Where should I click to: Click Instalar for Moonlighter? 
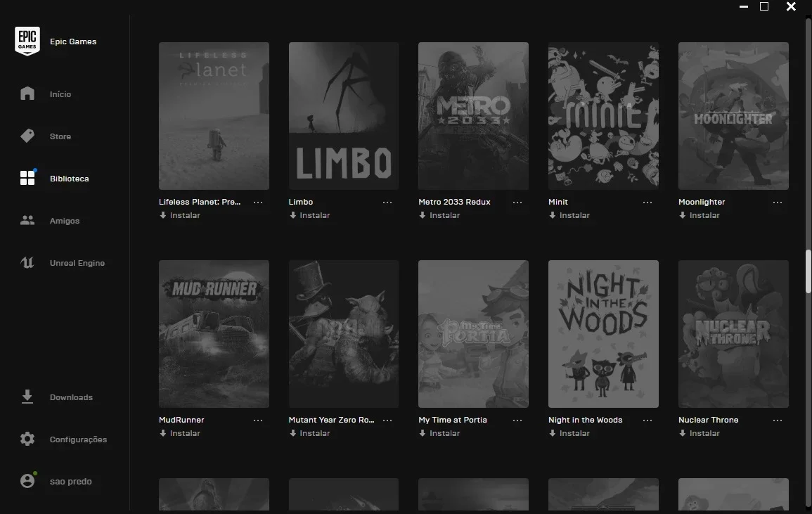pyautogui.click(x=704, y=215)
